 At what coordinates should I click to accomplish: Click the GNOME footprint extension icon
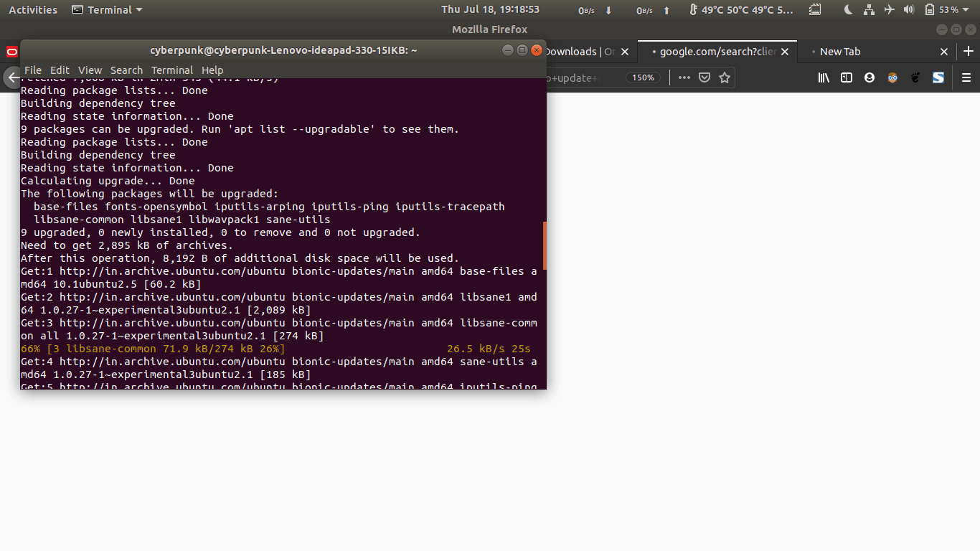(x=915, y=77)
